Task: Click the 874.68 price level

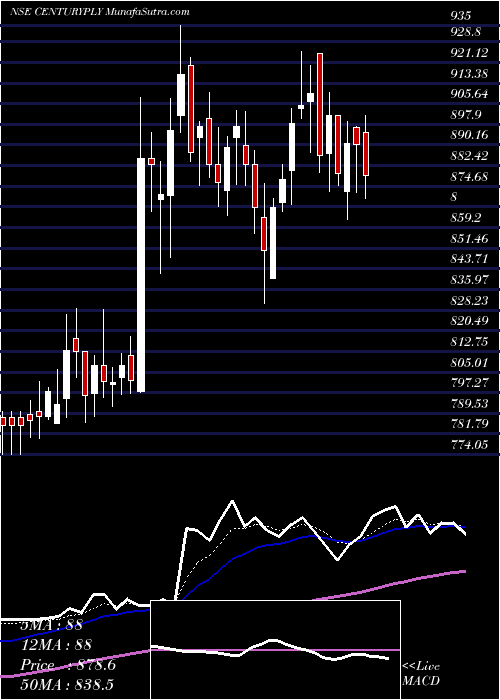Action: 469,176
